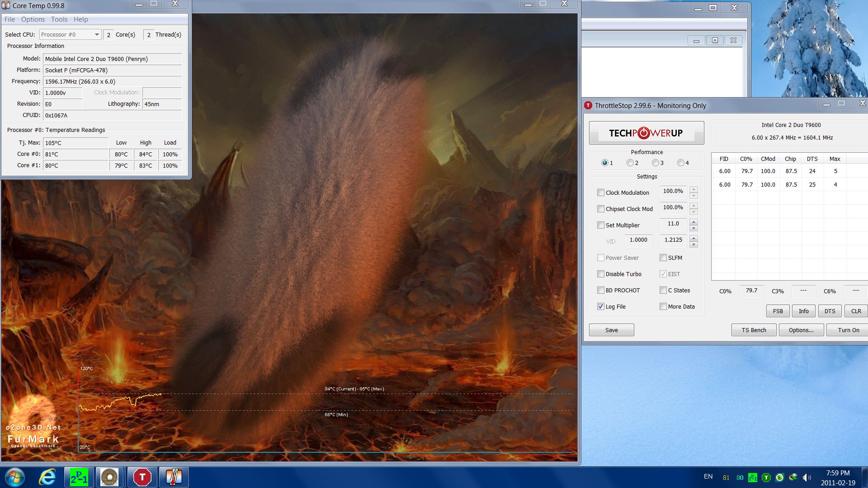Maximize the FurMark render window
The image size is (868, 488).
543,4
